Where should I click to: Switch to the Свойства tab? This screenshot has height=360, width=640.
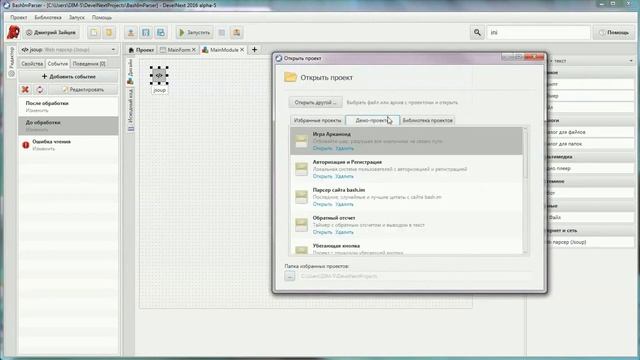click(32, 64)
